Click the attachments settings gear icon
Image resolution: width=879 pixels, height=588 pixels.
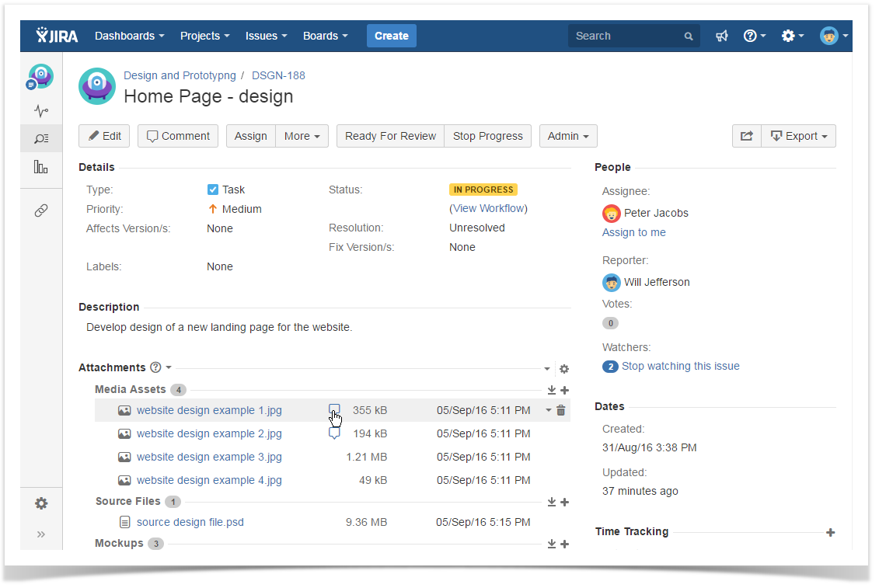[x=564, y=369]
